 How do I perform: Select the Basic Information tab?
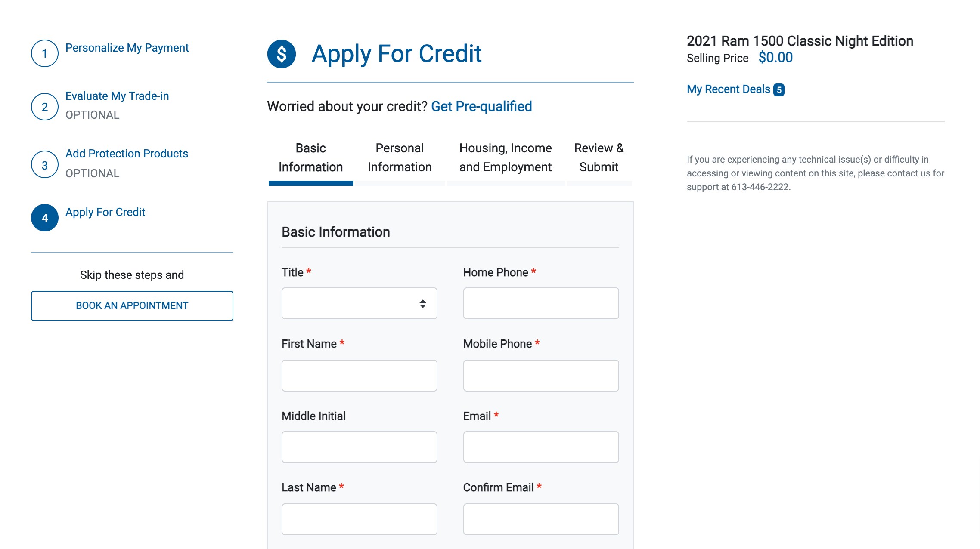point(310,157)
